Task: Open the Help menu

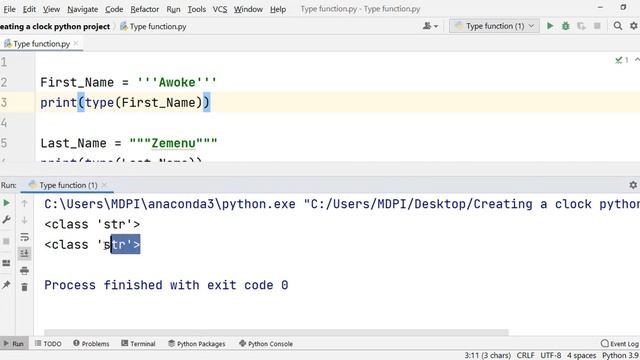Action: point(278,9)
